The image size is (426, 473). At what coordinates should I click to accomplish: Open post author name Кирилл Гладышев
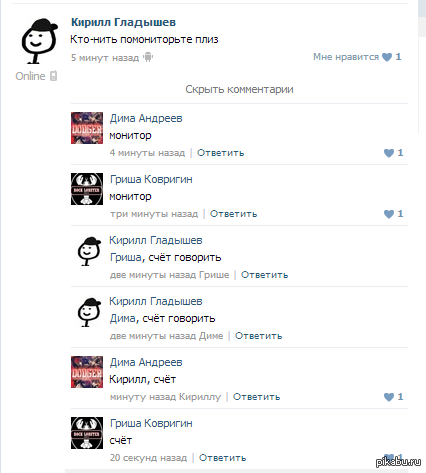pos(123,22)
